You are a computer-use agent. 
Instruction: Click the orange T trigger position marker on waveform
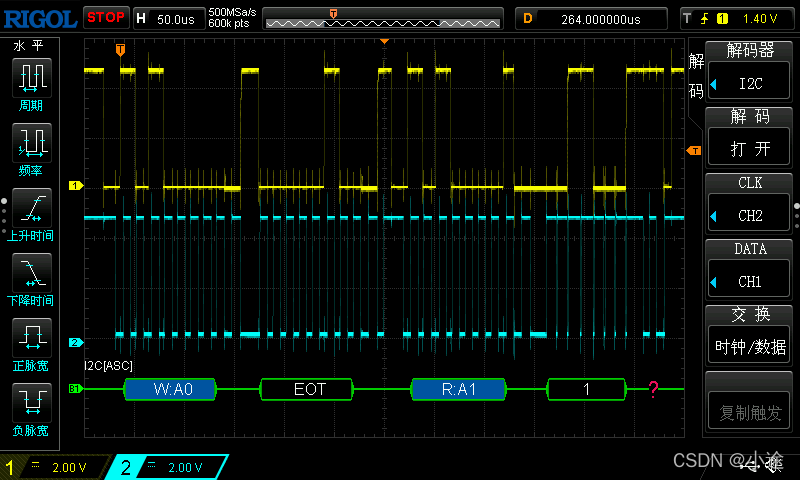click(120, 49)
